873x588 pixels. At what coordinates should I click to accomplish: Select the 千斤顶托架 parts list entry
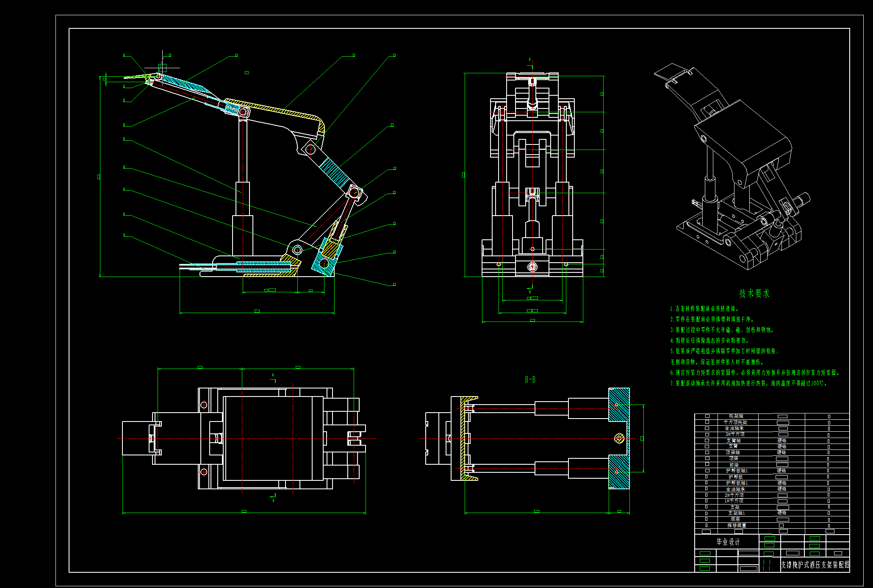(x=735, y=422)
